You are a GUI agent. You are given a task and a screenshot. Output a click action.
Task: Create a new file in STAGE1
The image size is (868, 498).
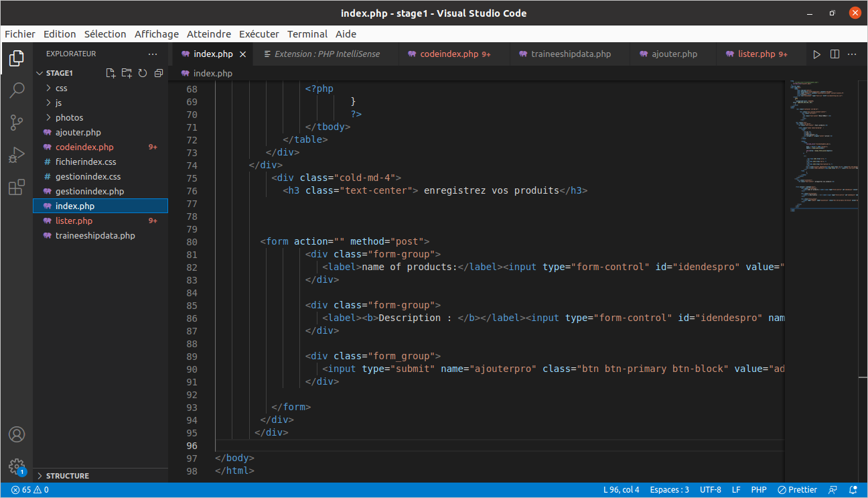click(111, 73)
